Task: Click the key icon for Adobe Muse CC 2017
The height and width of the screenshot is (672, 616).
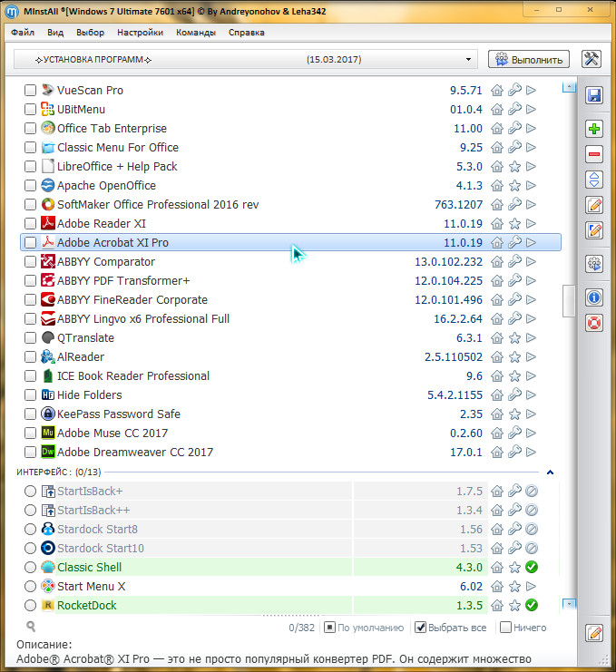Action: [514, 433]
